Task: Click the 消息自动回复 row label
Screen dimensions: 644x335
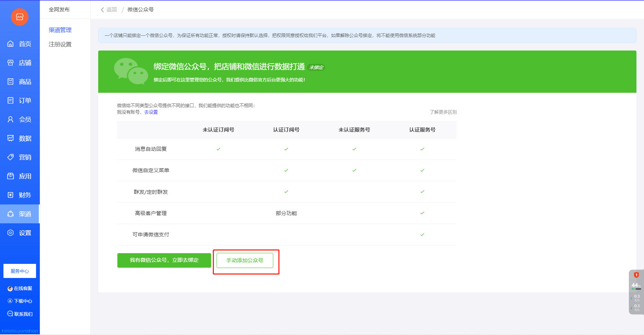Action: click(151, 149)
